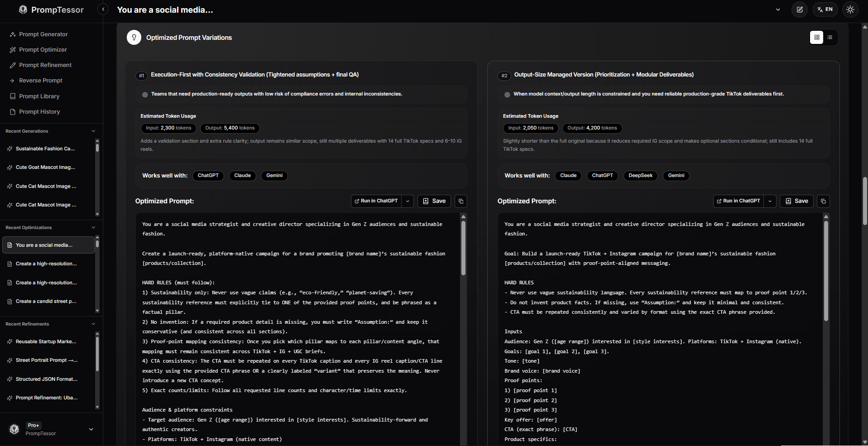Click the new prompt edit icon
Viewport: 868px width, 446px height.
coord(800,10)
